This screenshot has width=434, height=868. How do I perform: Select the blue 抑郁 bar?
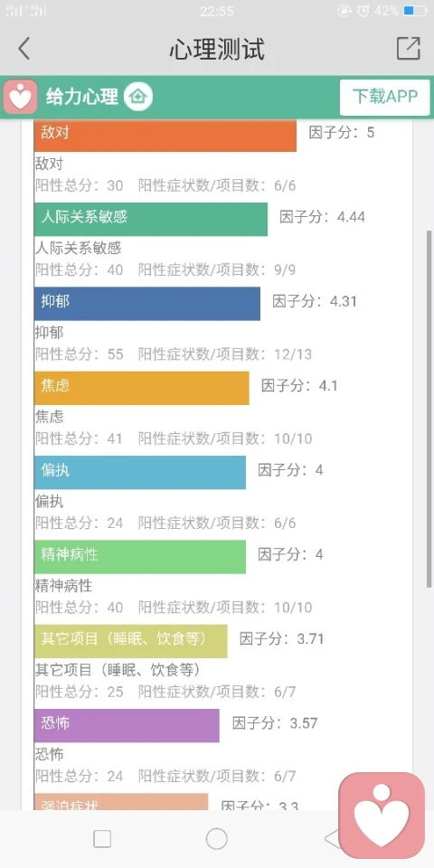pyautogui.click(x=147, y=304)
